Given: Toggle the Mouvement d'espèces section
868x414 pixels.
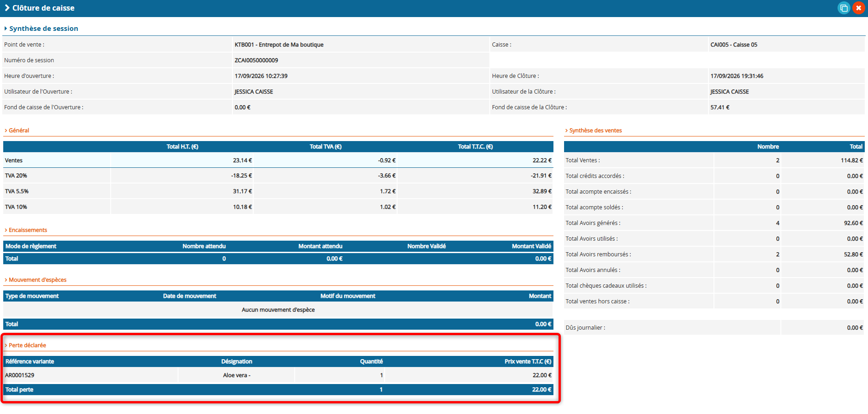Looking at the screenshot, I should (x=36, y=280).
